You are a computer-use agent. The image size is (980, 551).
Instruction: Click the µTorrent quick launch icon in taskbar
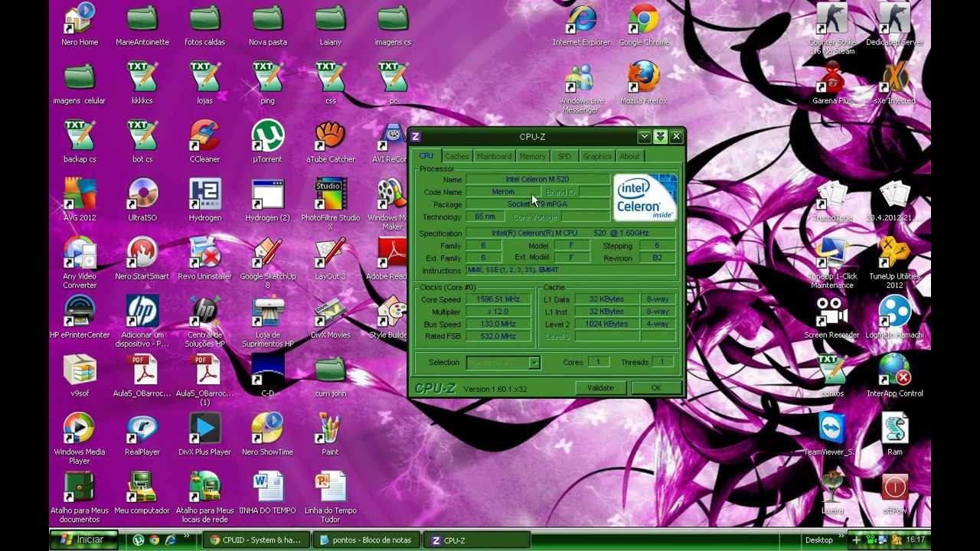tap(139, 540)
